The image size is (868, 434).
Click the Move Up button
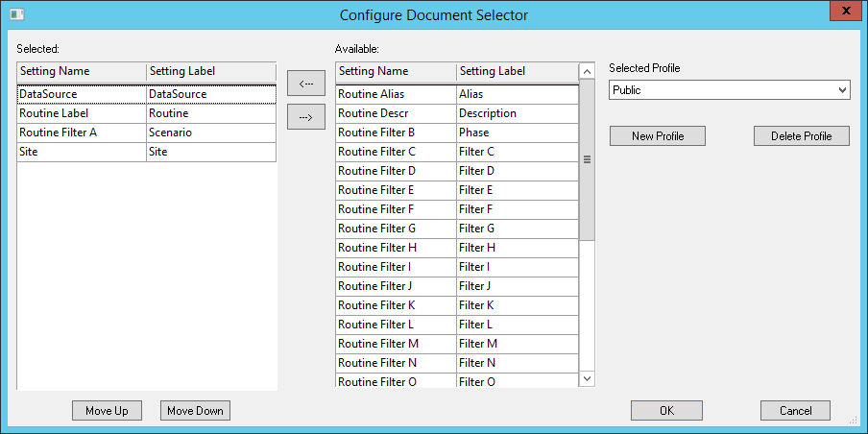click(107, 411)
